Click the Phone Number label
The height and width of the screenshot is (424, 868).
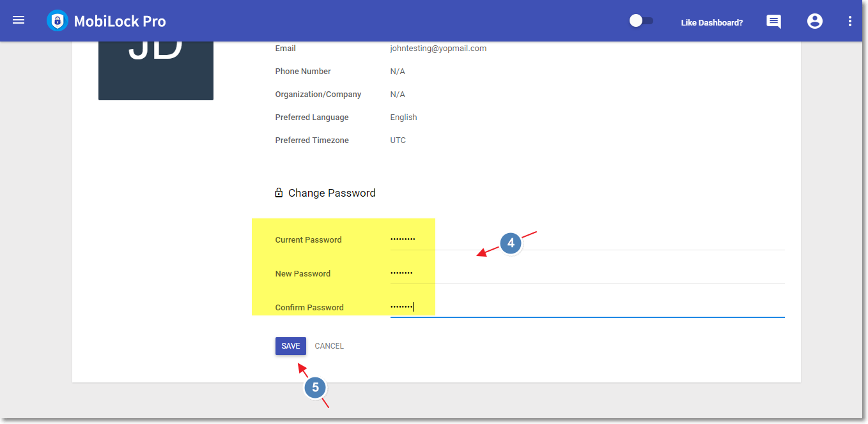[x=303, y=72]
